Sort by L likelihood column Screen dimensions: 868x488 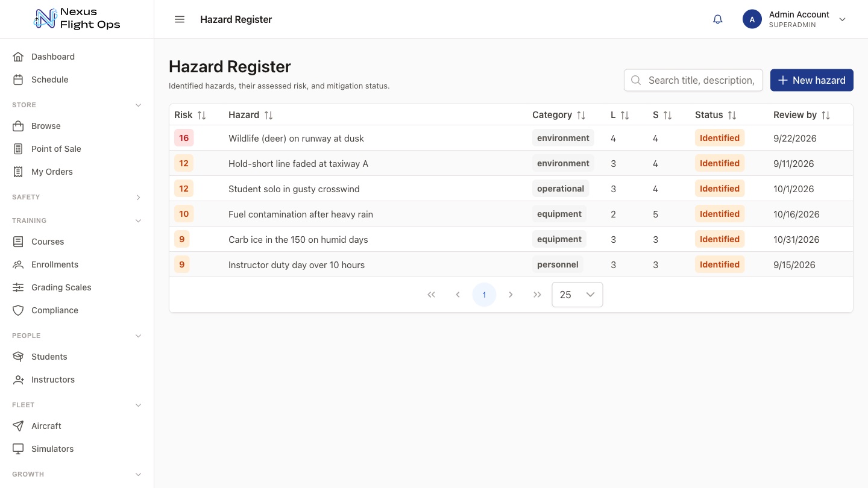(625, 115)
